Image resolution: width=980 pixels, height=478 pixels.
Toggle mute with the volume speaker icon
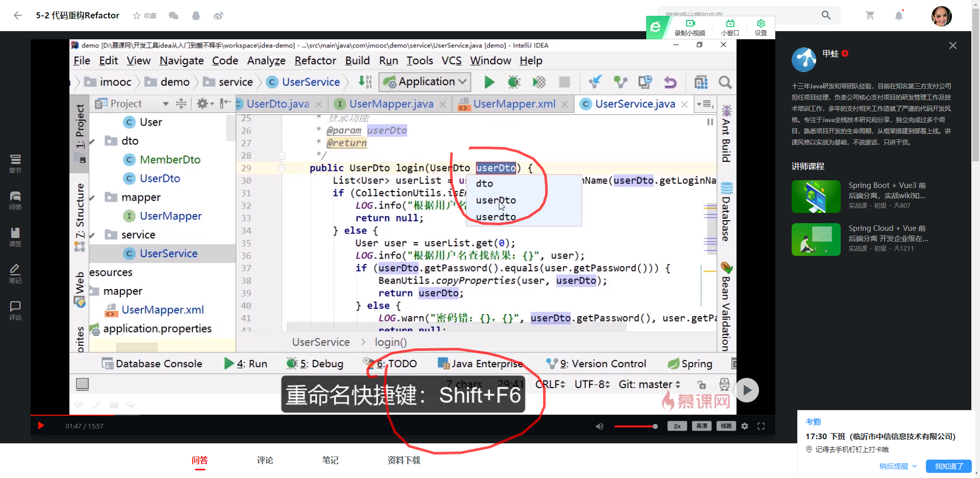point(600,426)
